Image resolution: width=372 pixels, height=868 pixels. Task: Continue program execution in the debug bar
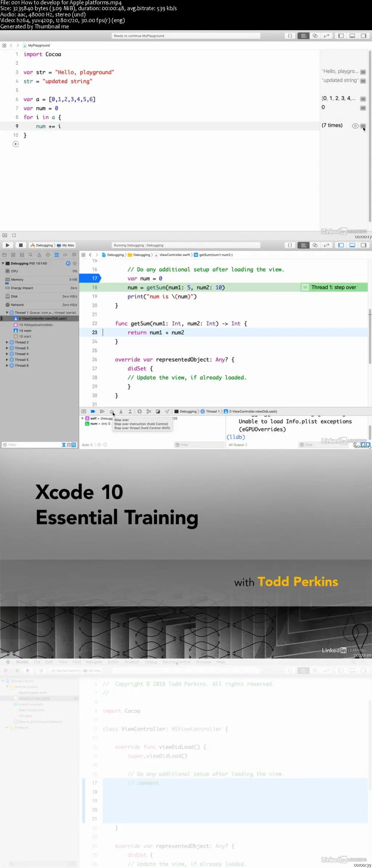pos(102,411)
